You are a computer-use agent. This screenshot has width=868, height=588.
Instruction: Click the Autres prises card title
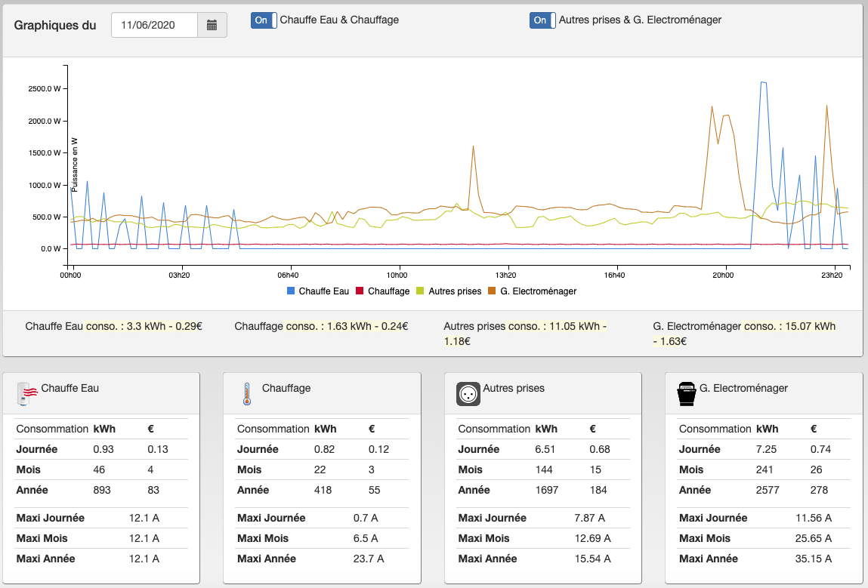pyautogui.click(x=514, y=388)
